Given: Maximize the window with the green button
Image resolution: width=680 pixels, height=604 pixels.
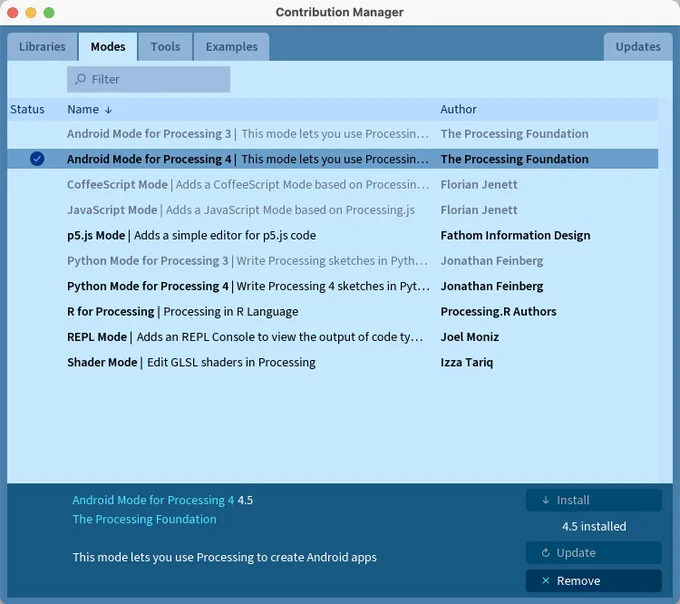Looking at the screenshot, I should pos(49,13).
